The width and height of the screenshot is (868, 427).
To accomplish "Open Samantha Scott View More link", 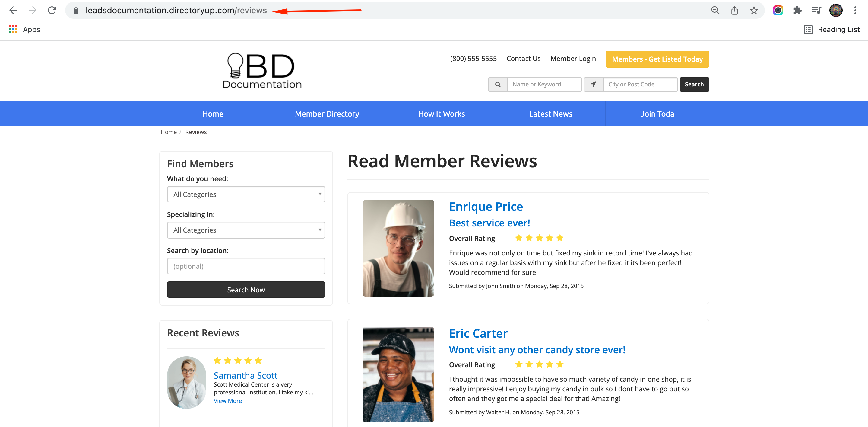I will point(227,401).
